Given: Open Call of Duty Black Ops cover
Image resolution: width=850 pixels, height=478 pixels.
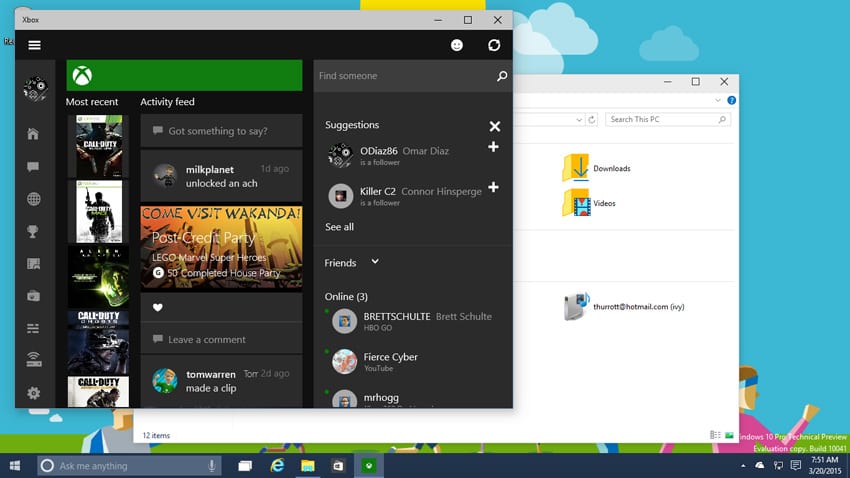Looking at the screenshot, I should click(x=99, y=146).
